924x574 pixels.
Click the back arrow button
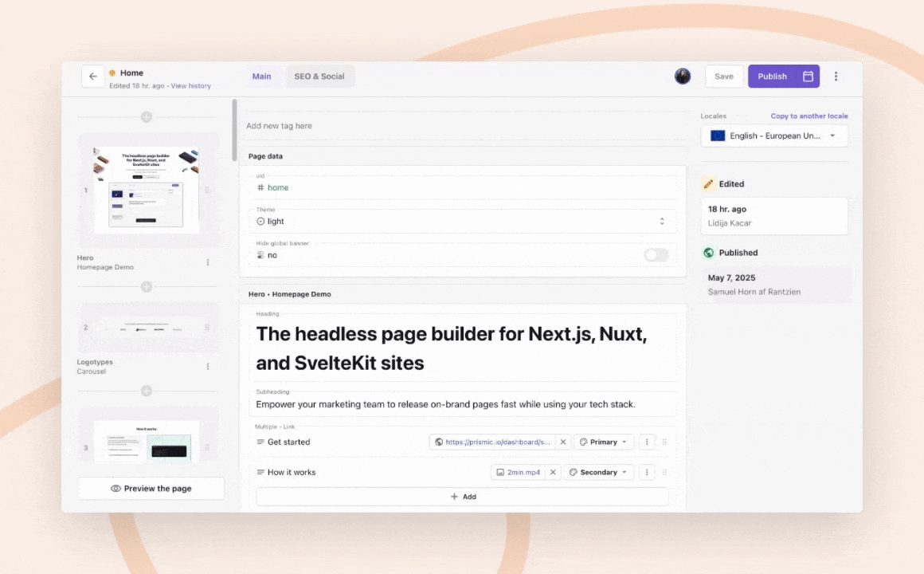click(x=93, y=77)
